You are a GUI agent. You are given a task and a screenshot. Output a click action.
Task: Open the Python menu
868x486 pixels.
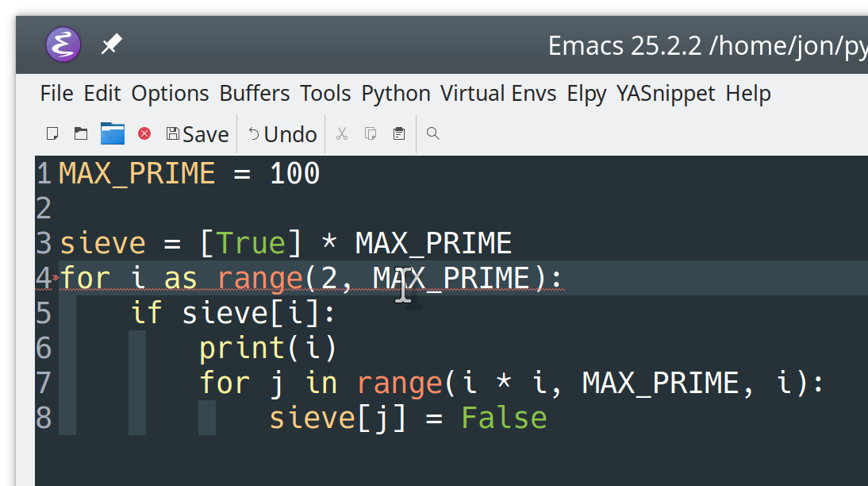[396, 94]
